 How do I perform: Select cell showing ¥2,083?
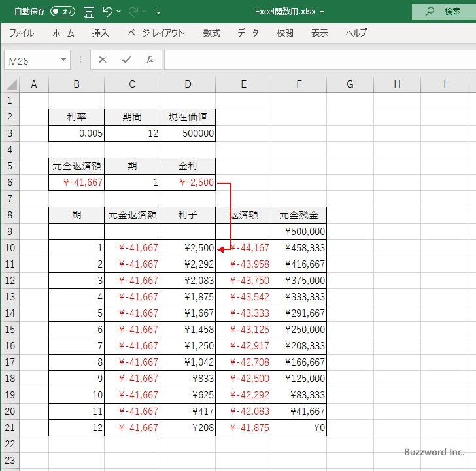coord(188,281)
